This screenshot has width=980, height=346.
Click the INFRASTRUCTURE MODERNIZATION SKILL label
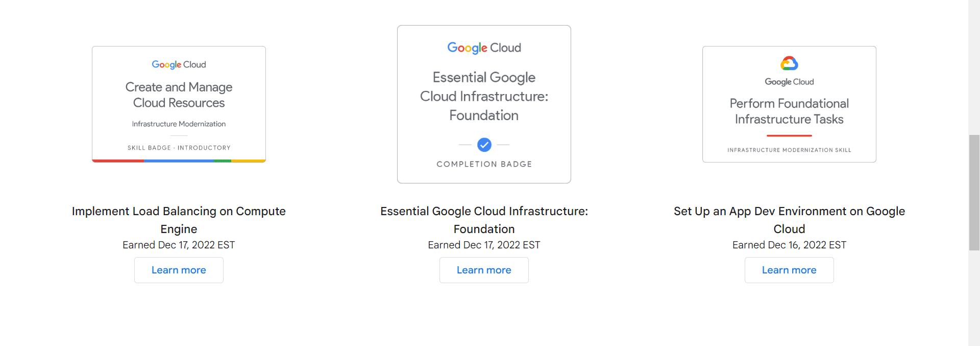click(789, 150)
